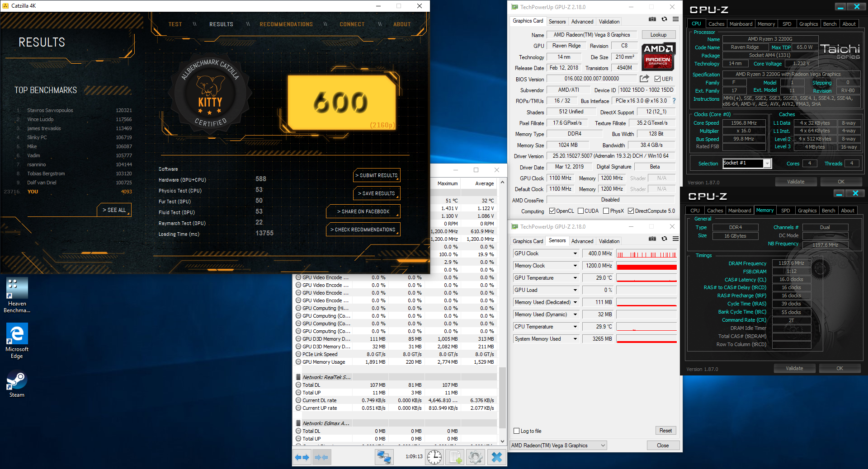Click collapse arrows icon in HWiNFO toolbar
The width and height of the screenshot is (868, 469).
pyautogui.click(x=321, y=457)
